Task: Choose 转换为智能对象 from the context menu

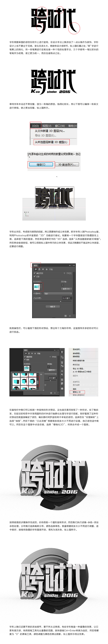Action: [79, 361]
